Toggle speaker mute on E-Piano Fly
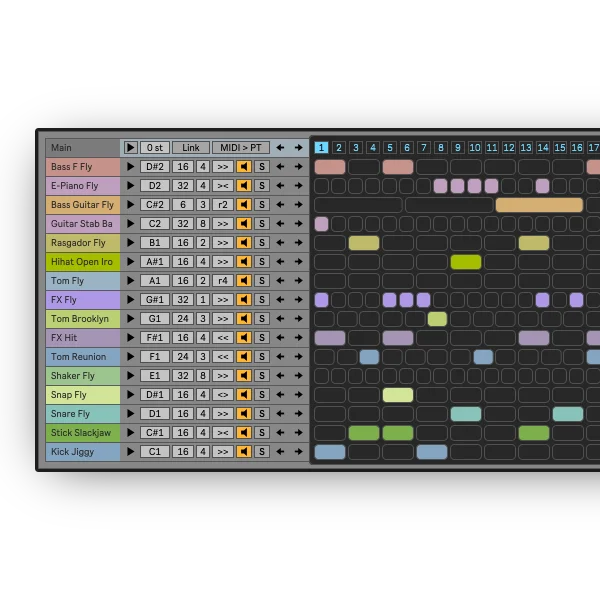This screenshot has height=600, width=600. 244,186
